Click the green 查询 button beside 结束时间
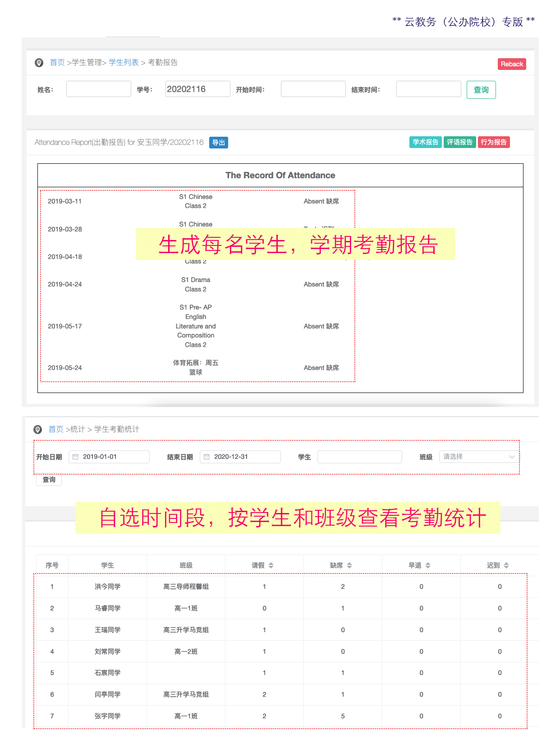Viewport: 560px width, 749px height. pos(481,90)
